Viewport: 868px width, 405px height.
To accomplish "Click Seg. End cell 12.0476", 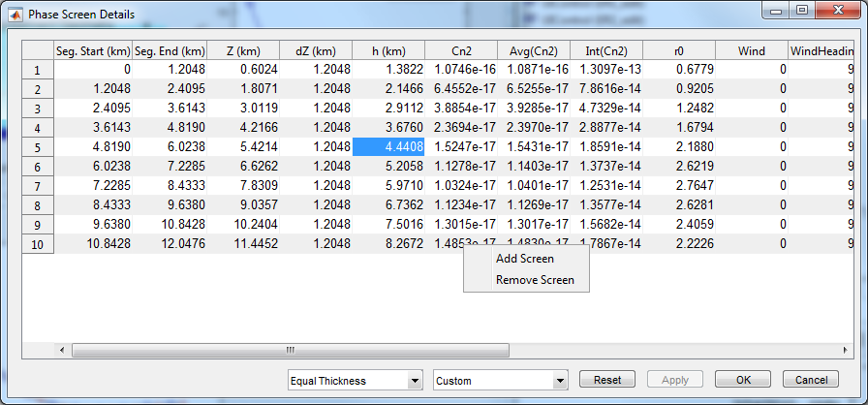I will tap(170, 243).
